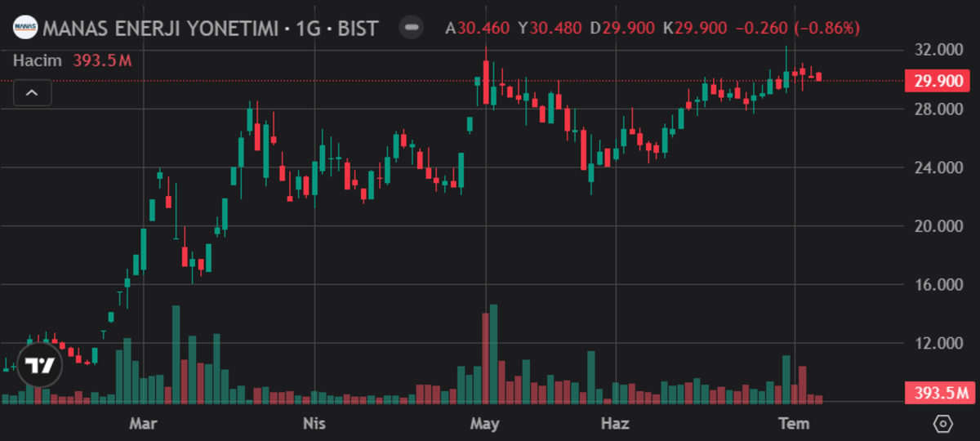Click the tallest green volume bar in March
The image size is (980, 441).
tap(176, 354)
